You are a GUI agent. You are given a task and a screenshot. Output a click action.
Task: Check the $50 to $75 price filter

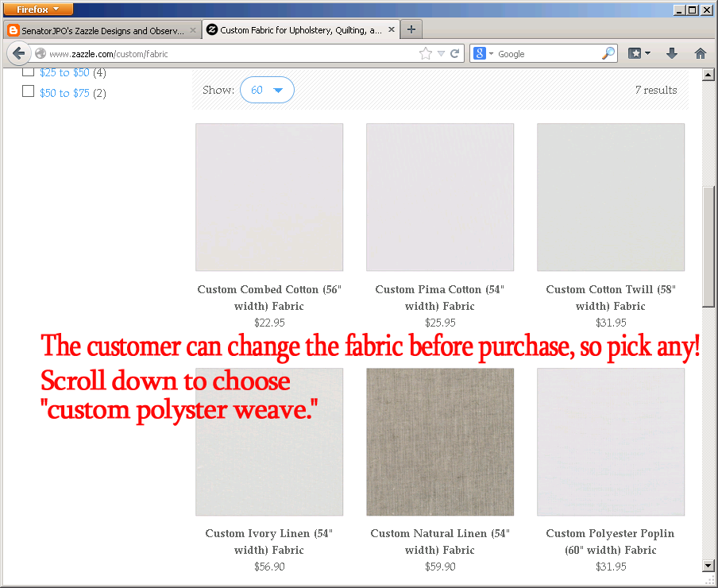pos(28,91)
